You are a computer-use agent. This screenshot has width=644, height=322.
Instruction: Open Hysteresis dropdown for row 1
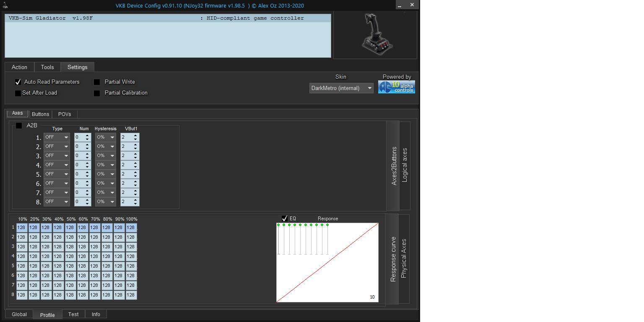click(106, 137)
